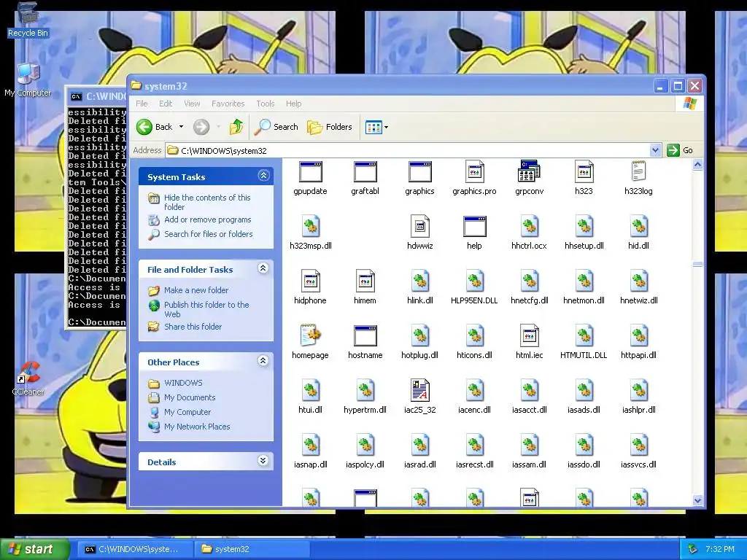
Task: Open the Tools menu
Action: (266, 104)
